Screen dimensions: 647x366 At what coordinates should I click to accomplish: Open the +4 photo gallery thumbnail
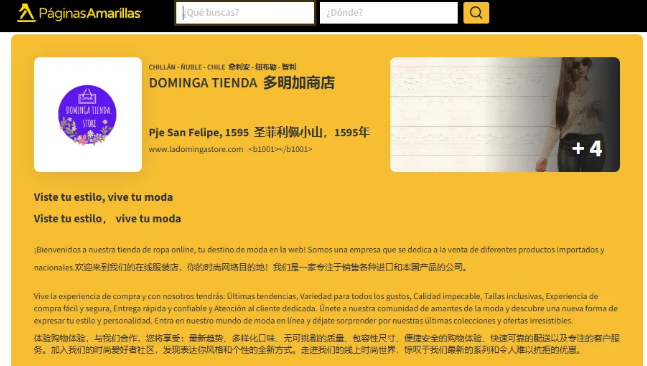505,115
